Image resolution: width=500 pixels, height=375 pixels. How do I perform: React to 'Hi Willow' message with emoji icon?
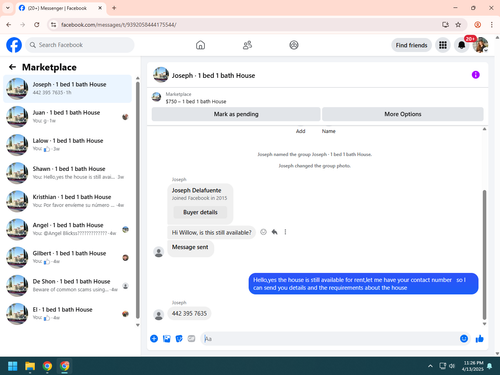(x=263, y=232)
